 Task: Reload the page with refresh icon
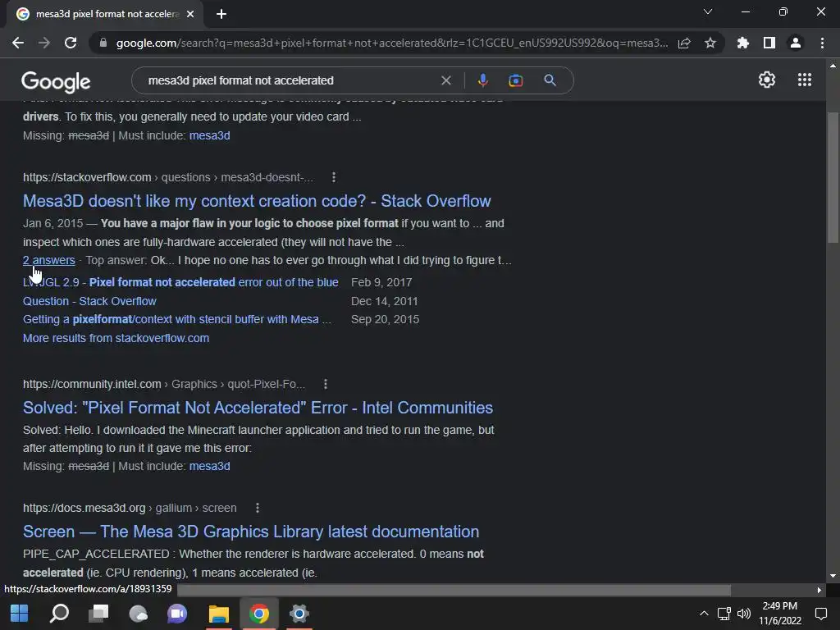[71, 43]
